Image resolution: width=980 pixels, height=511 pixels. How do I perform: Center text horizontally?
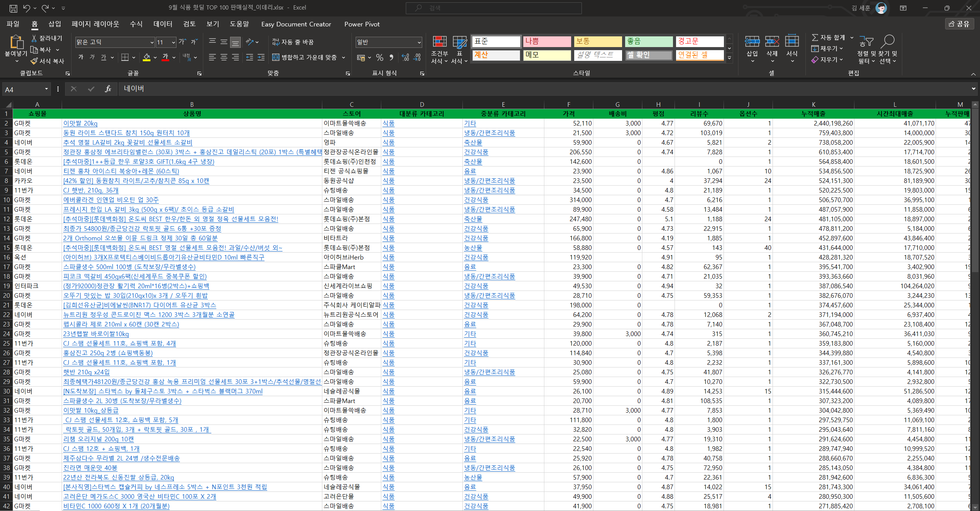point(224,57)
